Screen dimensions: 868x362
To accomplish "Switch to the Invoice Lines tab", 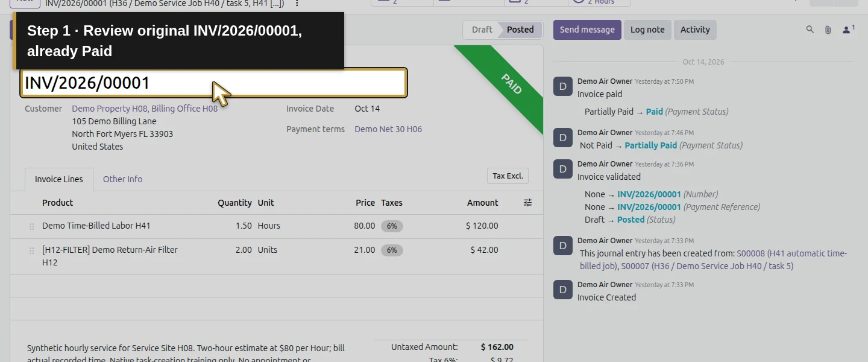I will (59, 179).
